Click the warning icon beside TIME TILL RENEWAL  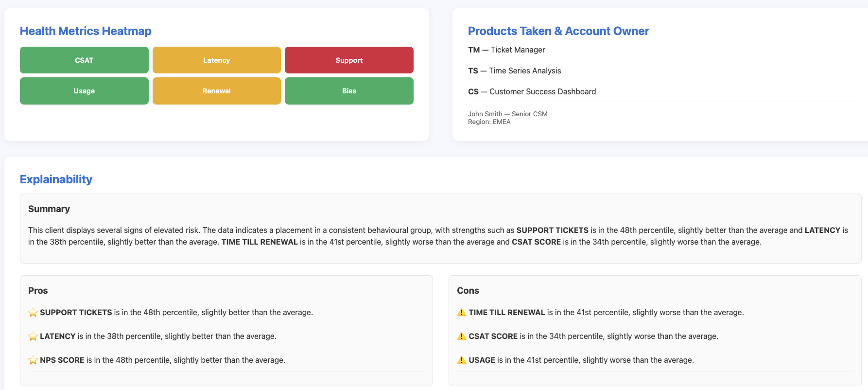tap(462, 312)
